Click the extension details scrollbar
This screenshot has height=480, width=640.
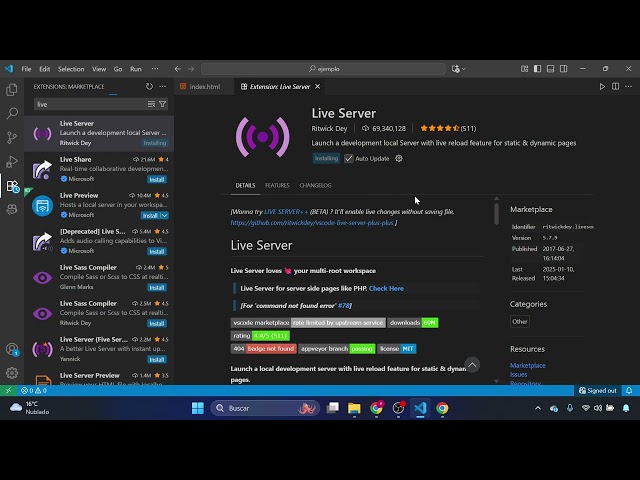tap(496, 213)
